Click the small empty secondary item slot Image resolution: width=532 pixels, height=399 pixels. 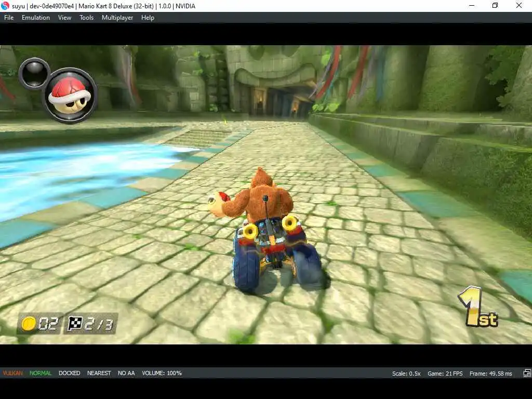pos(34,74)
